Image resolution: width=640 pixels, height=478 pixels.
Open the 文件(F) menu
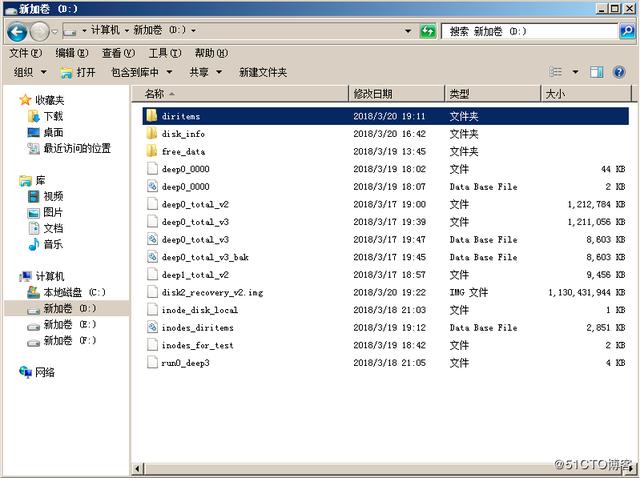(x=25, y=53)
